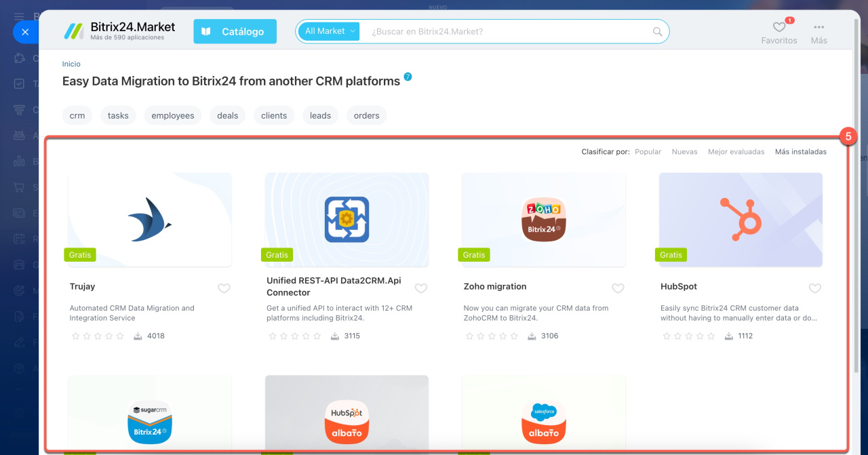868x455 pixels.
Task: Click the HubSpot app title
Action: 679,287
